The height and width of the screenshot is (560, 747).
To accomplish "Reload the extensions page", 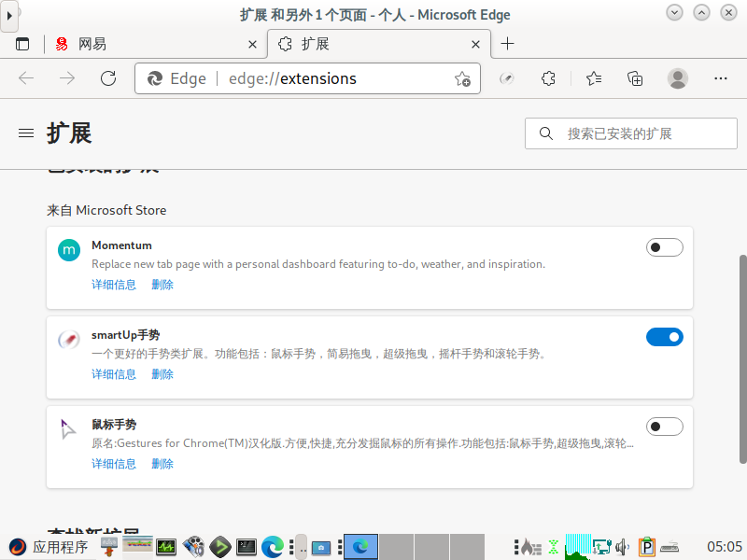I will [108, 78].
